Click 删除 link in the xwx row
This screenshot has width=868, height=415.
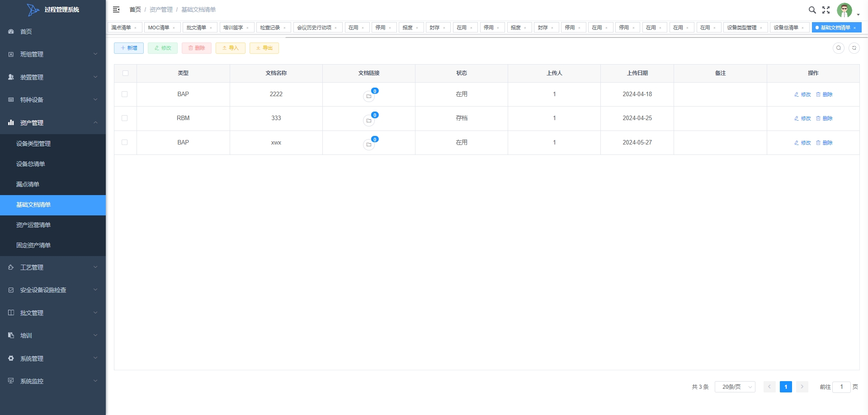[x=824, y=143]
